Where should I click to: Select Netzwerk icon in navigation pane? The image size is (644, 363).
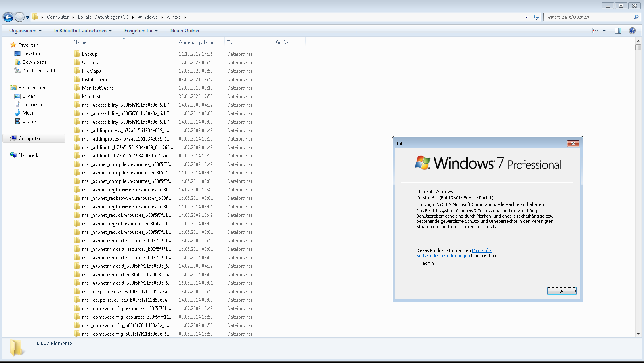[13, 155]
